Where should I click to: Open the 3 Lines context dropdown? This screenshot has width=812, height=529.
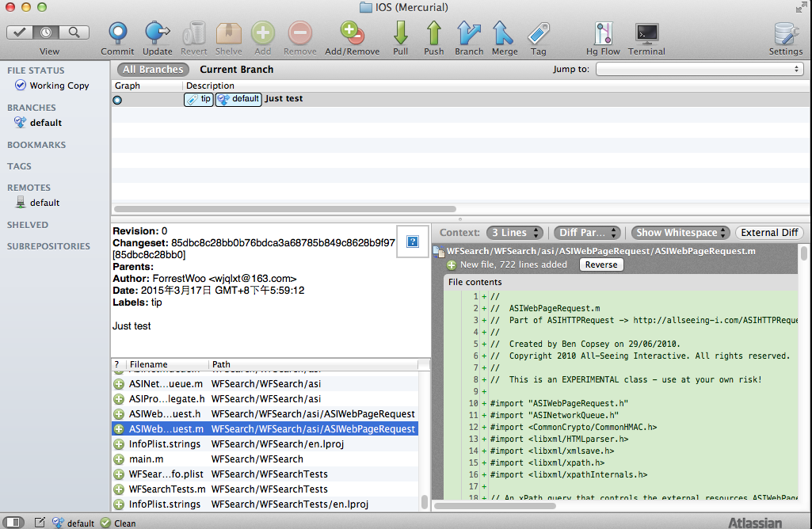click(515, 233)
